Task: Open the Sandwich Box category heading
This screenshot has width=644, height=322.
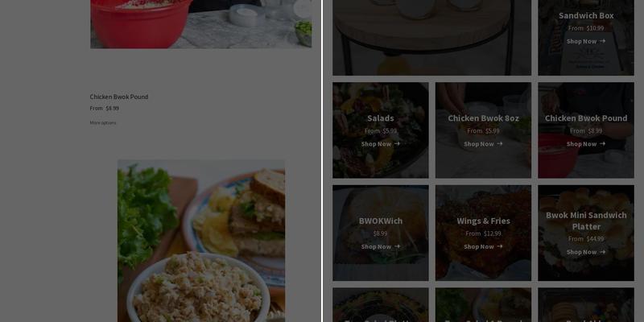Action: (586, 15)
